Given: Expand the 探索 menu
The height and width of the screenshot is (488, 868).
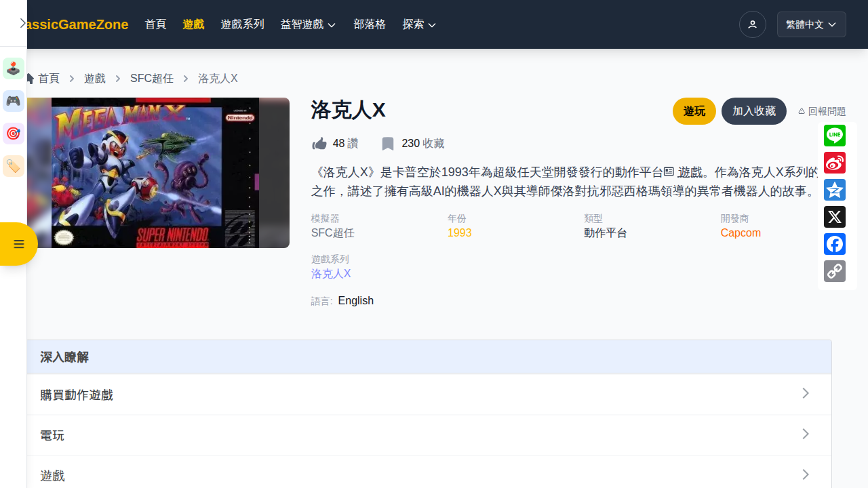Looking at the screenshot, I should coord(419,24).
